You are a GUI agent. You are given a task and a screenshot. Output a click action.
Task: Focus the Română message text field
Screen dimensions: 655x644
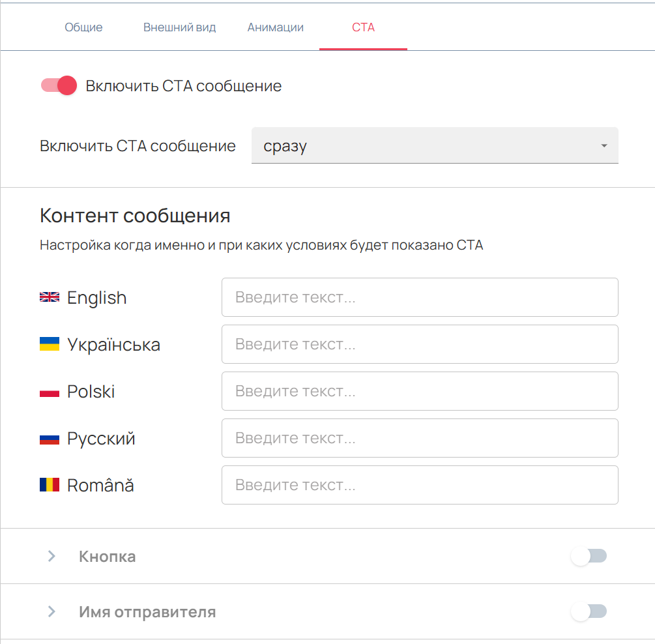[420, 485]
